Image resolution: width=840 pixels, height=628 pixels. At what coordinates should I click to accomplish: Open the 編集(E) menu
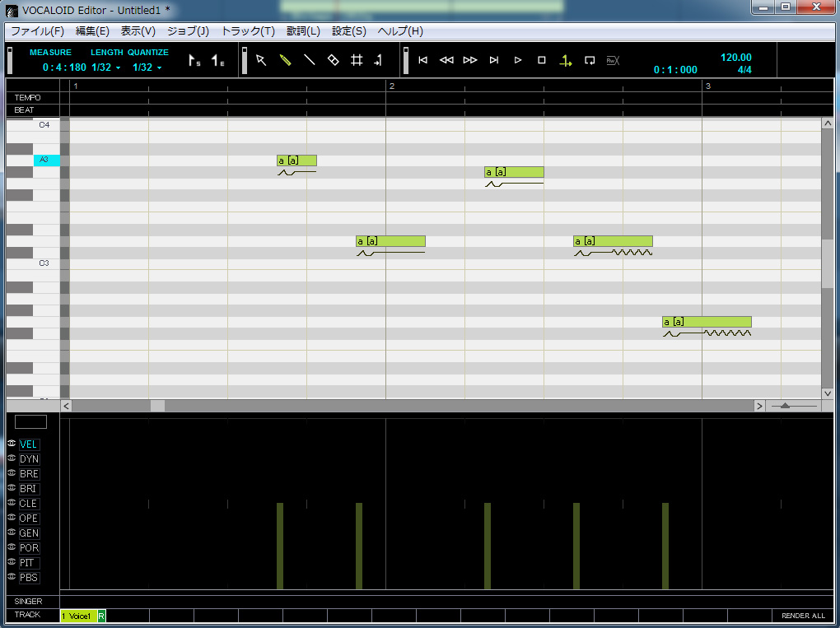click(x=92, y=31)
